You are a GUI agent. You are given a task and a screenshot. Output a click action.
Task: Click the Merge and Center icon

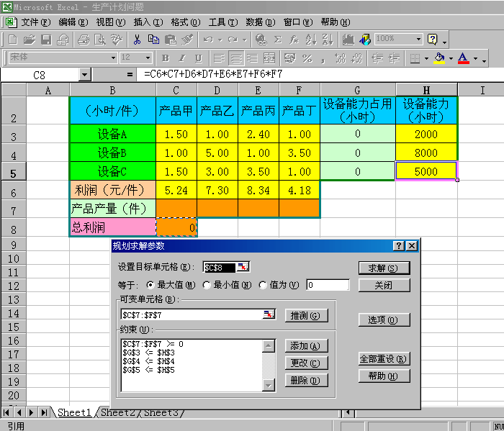pos(269,58)
